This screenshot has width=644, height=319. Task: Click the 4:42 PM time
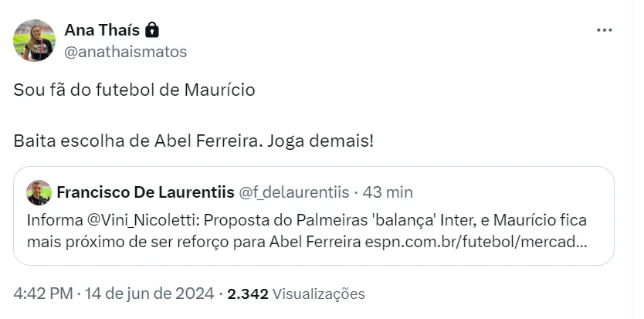(43, 294)
